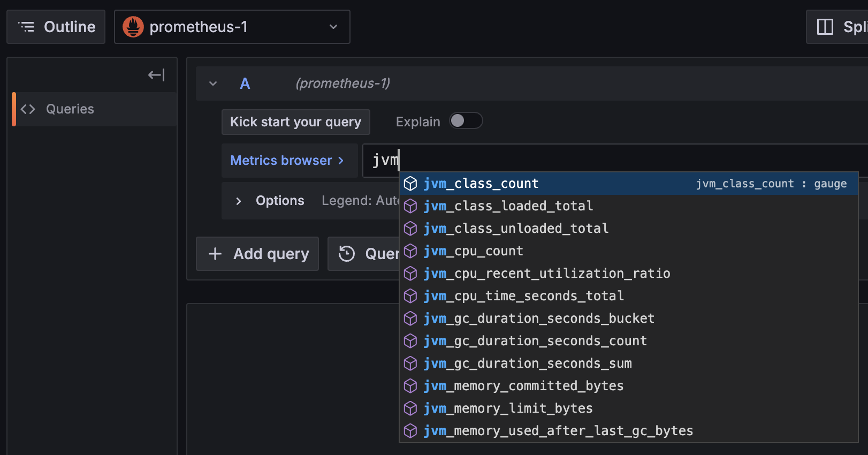Click the Add query button
This screenshot has height=455, width=868.
point(257,254)
